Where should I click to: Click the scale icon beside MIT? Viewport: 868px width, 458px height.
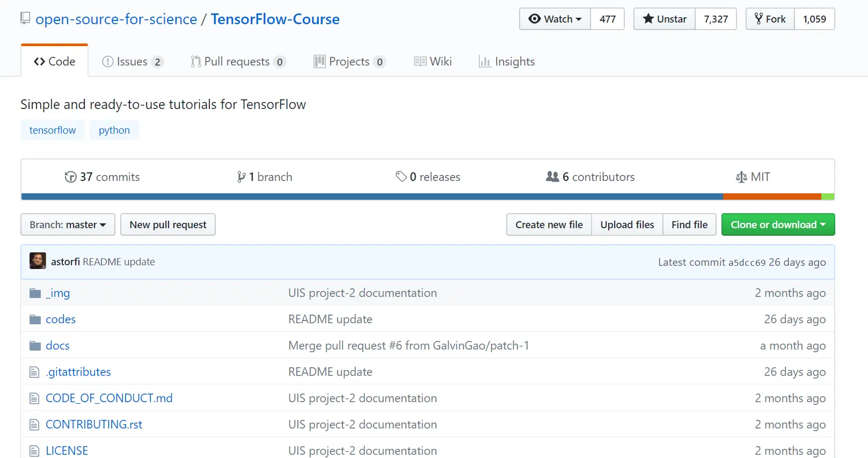point(741,177)
